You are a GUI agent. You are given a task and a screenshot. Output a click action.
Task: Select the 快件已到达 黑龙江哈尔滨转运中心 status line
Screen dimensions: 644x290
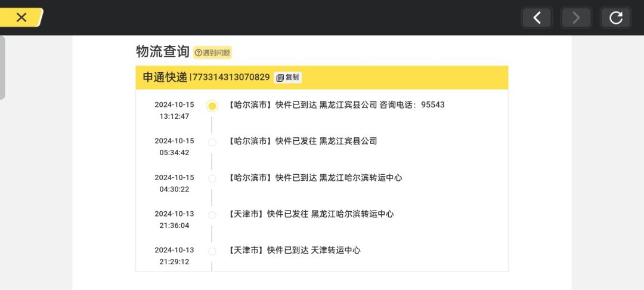pos(315,178)
